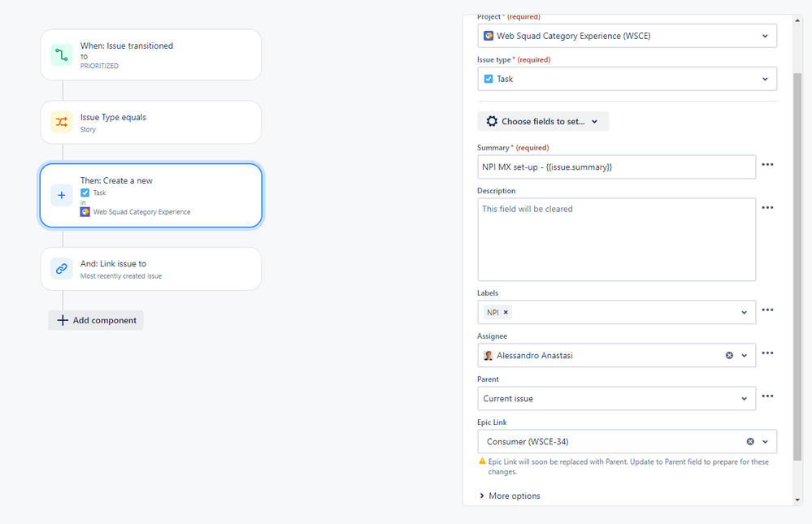The image size is (812, 524).
Task: Expand More options section
Action: 510,496
